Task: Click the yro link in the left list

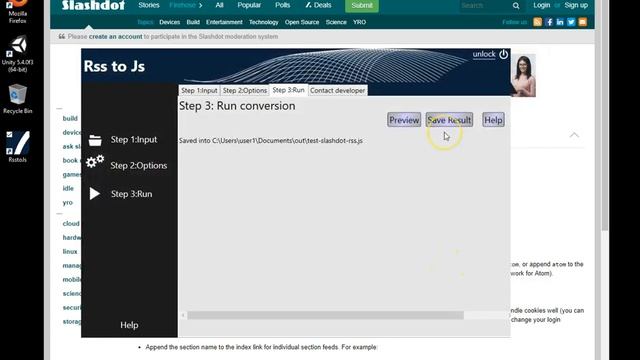Action: point(68,202)
